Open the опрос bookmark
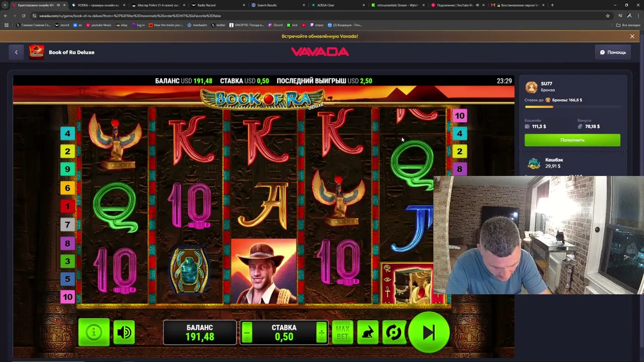 click(x=317, y=25)
